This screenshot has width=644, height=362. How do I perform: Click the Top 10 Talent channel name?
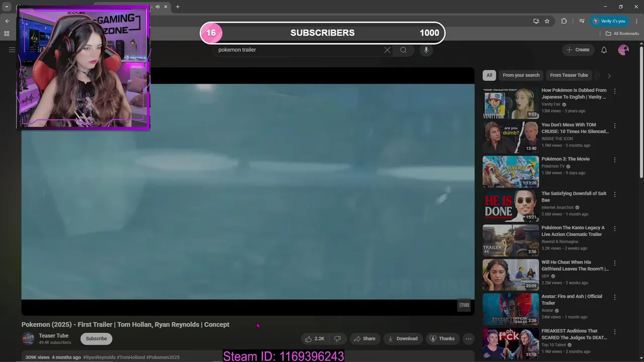pos(553,345)
